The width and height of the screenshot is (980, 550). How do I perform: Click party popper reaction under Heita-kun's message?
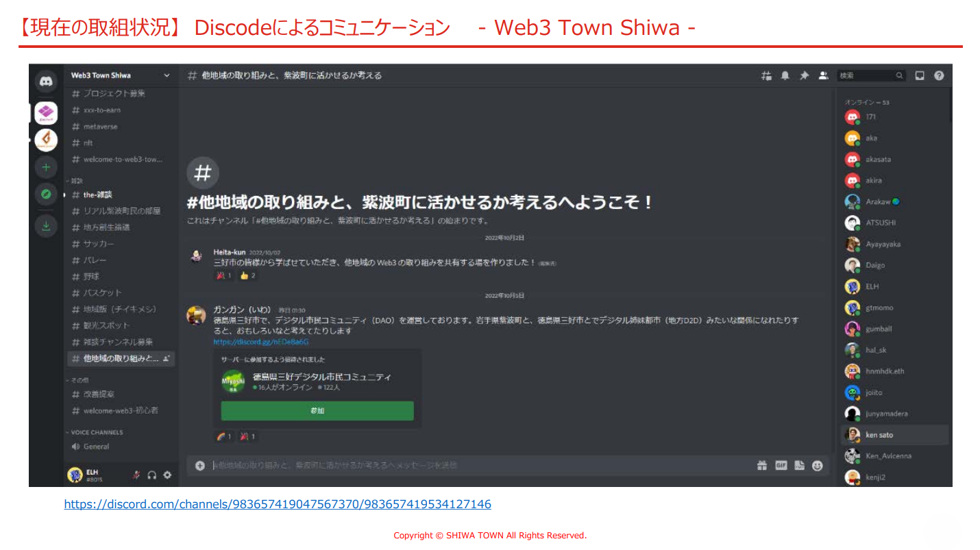click(224, 275)
